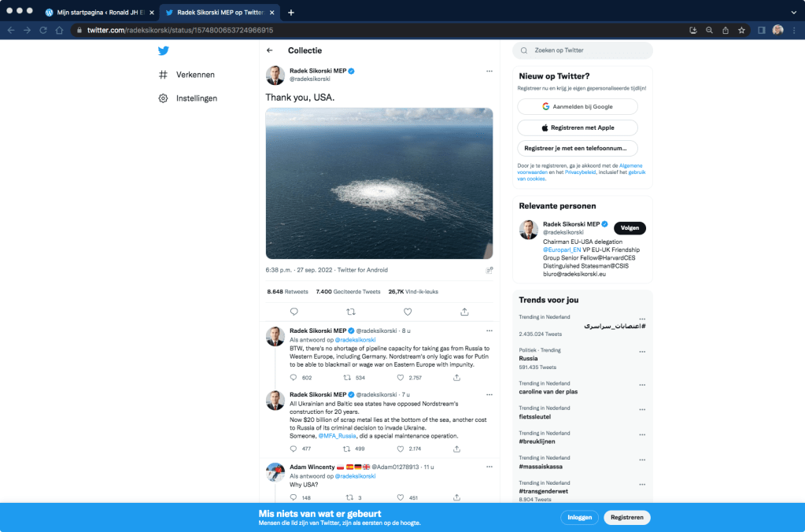This screenshot has width=805, height=532.
Task: Click the 'Zoeken op Twitter' search field
Action: [x=582, y=50]
